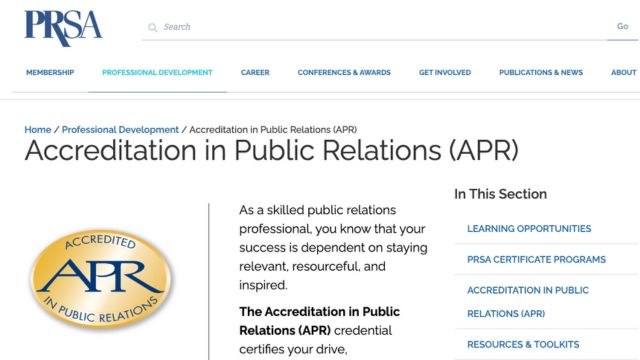
Task: Open Resources & Toolkits sidebar link
Action: (x=523, y=344)
